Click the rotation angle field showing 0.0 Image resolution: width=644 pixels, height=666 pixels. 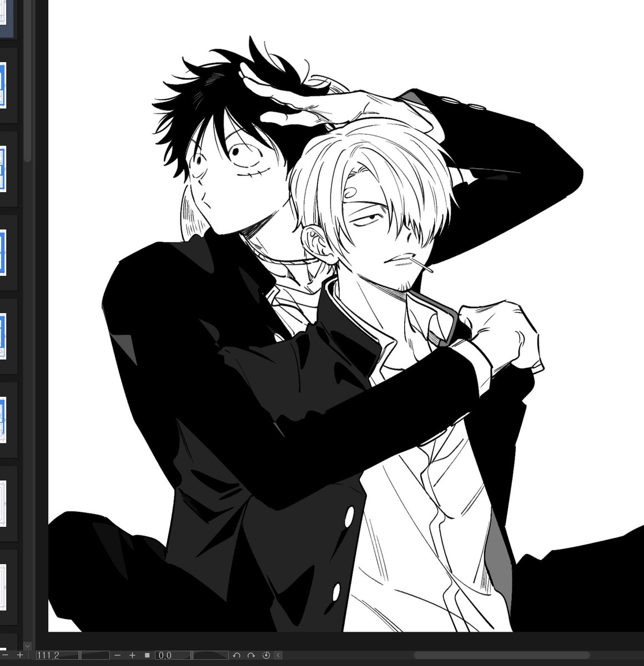click(x=173, y=655)
